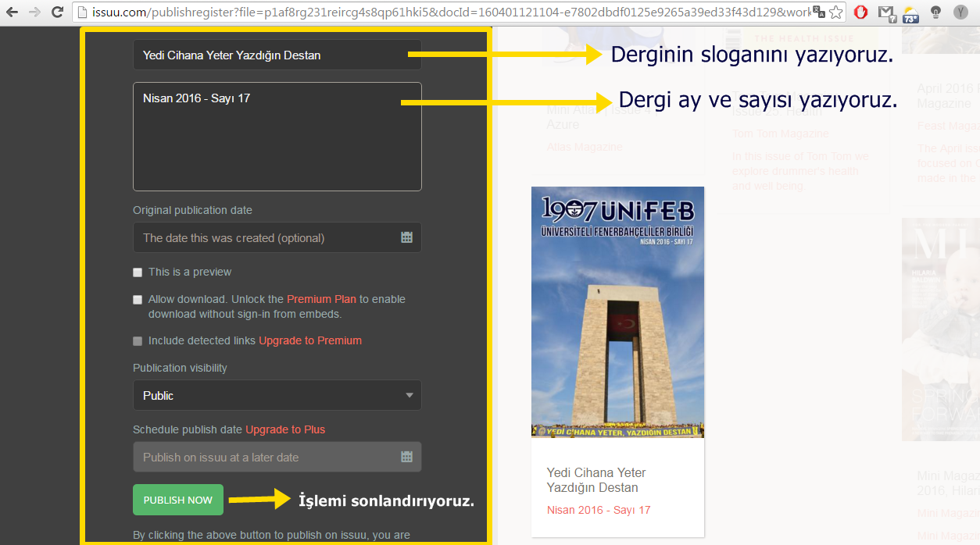Open the weather extension icon
This screenshot has height=545, width=980.
coord(910,13)
